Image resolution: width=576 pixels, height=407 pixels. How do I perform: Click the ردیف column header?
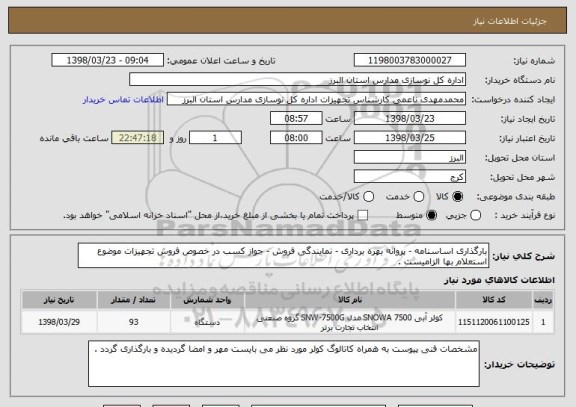click(543, 300)
